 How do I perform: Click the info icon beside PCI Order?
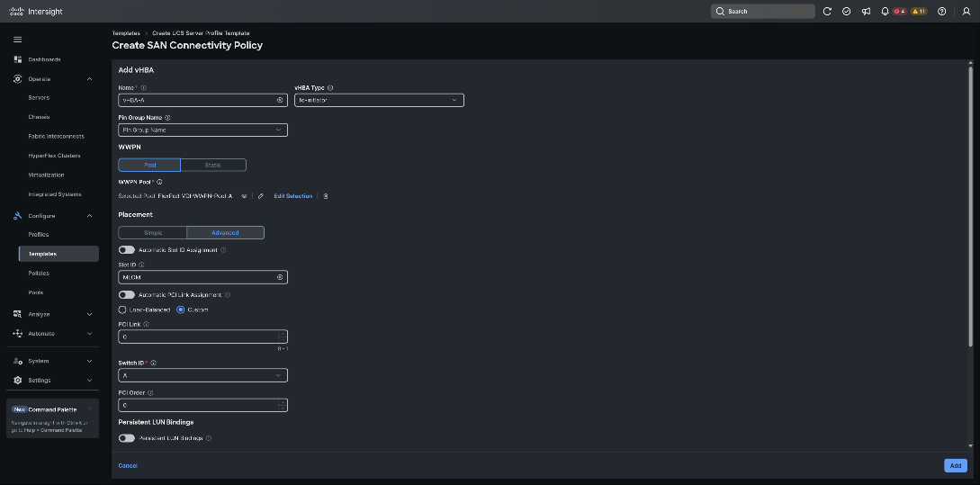[150, 393]
